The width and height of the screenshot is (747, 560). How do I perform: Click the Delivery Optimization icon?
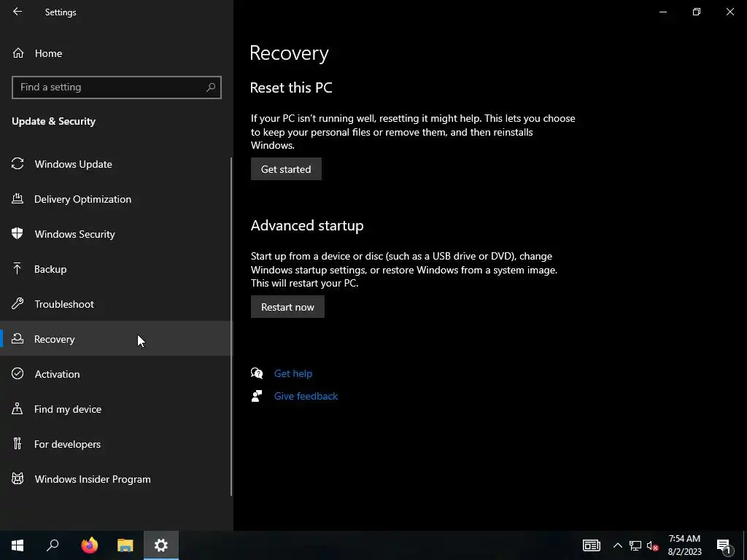[18, 198]
